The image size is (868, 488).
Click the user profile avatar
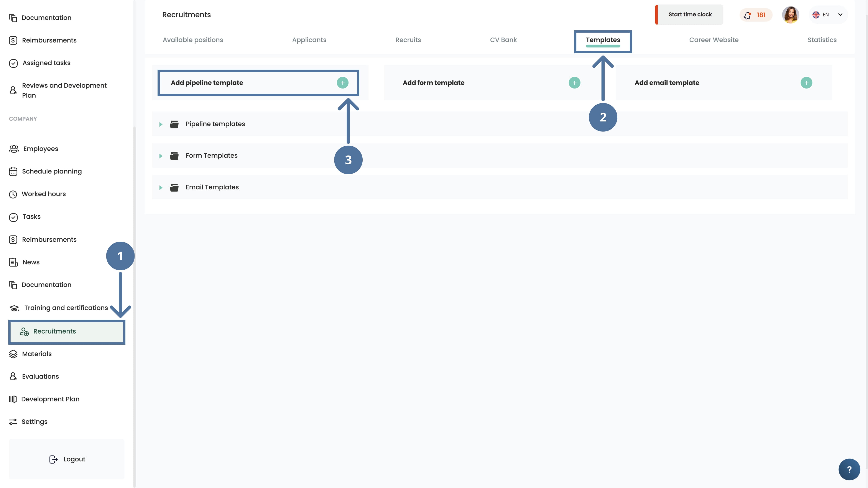pyautogui.click(x=790, y=15)
